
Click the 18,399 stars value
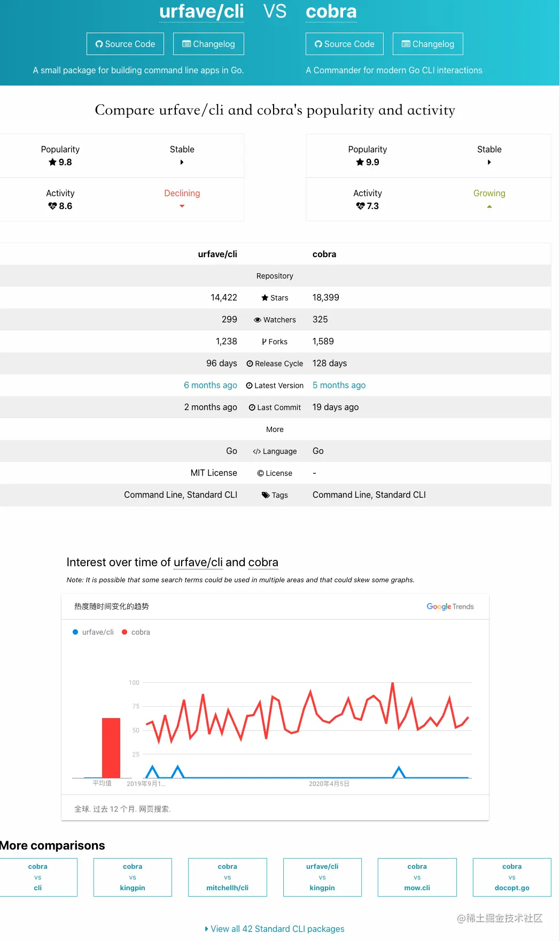tap(326, 297)
